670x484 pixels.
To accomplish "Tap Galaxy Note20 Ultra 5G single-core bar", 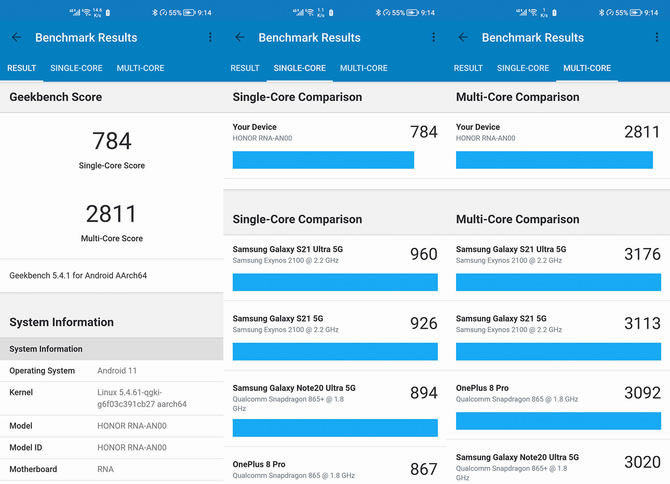I will [335, 428].
